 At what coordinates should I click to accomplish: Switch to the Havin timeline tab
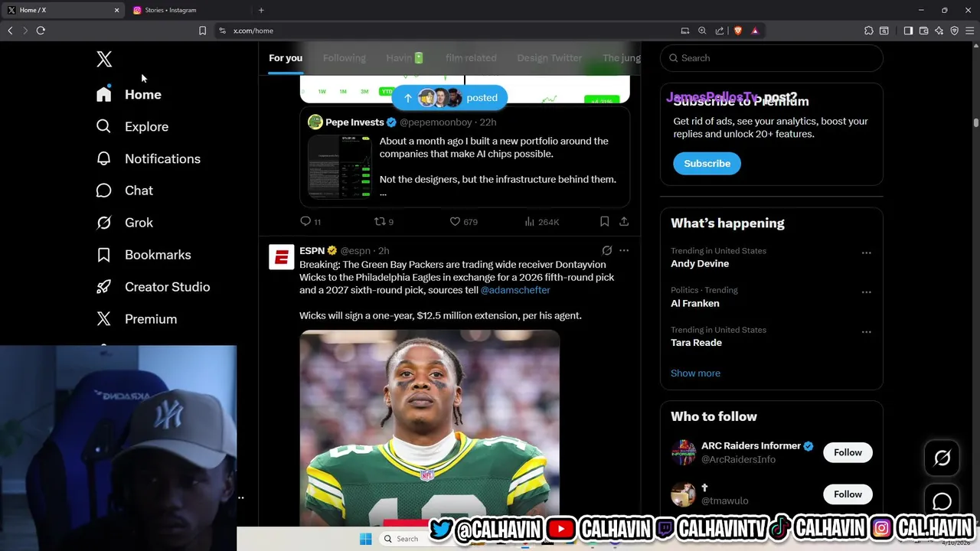(405, 58)
